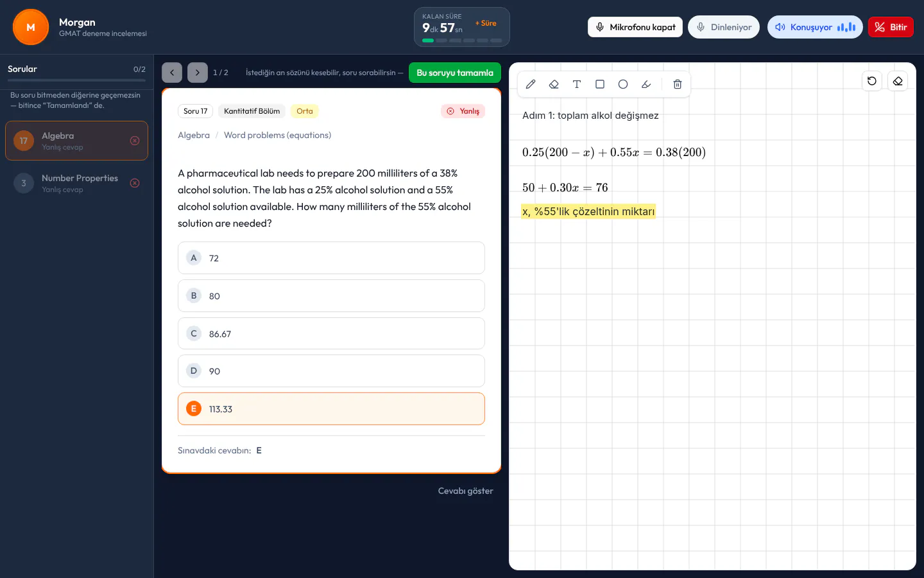Click the Kantitatif Bölüm tag

(x=252, y=111)
